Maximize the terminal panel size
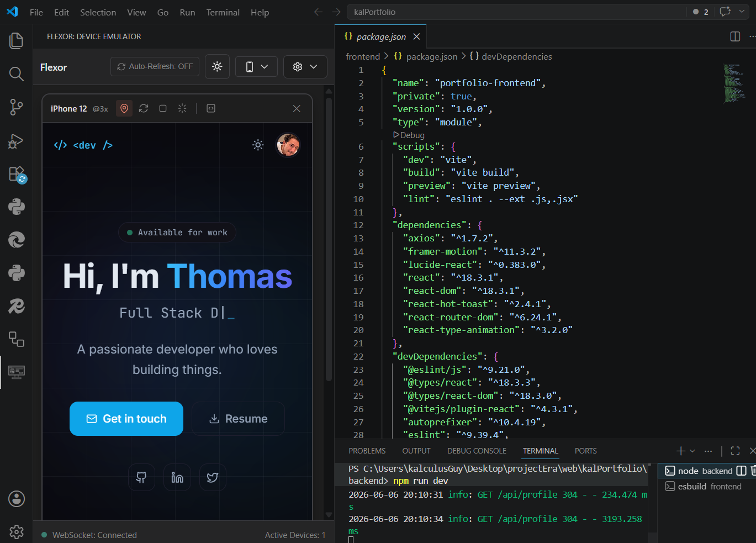The width and height of the screenshot is (756, 543). tap(735, 451)
